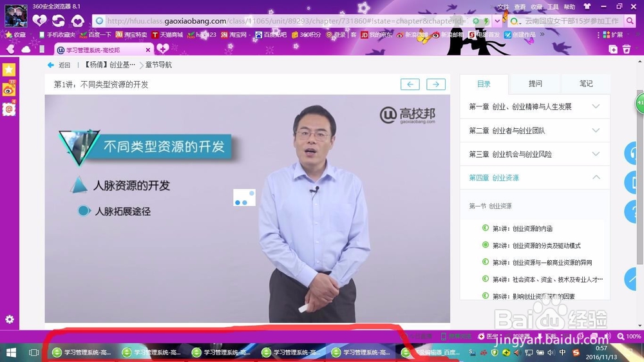Collapse 第四章 创业资源 chapter
644x362 pixels.
click(535, 178)
